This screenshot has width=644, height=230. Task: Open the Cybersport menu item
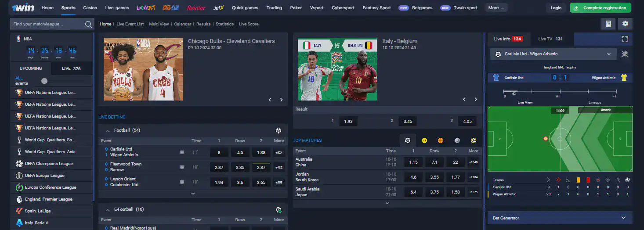343,8
